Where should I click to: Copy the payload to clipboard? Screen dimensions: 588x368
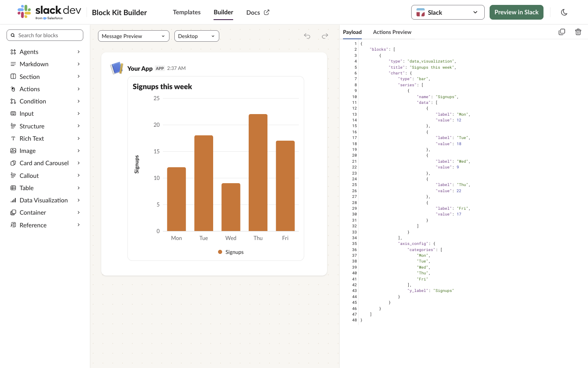tap(562, 32)
